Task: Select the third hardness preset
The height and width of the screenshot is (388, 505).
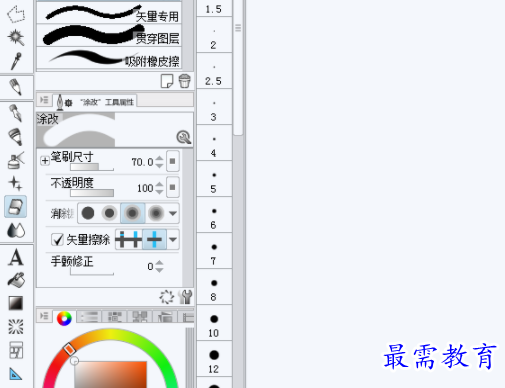Action: 132,213
